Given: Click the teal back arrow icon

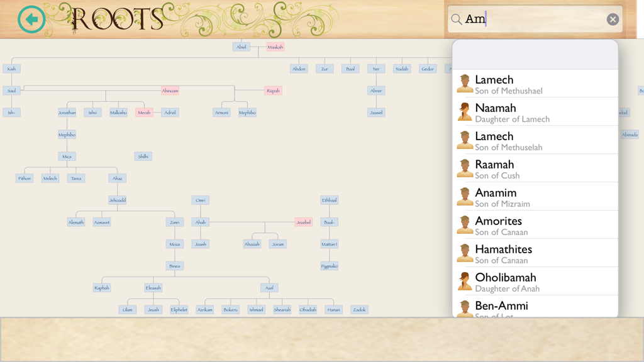Looking at the screenshot, I should click(x=31, y=19).
